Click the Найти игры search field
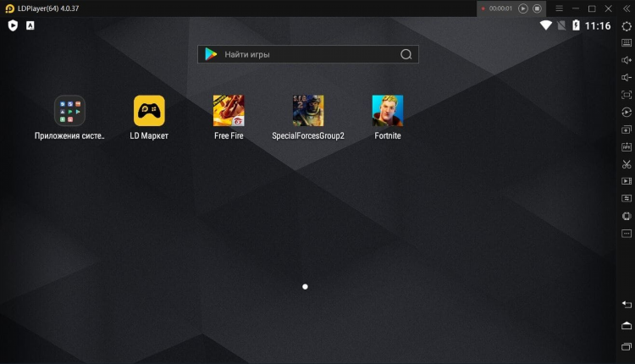This screenshot has height=364, width=635. pyautogui.click(x=308, y=54)
